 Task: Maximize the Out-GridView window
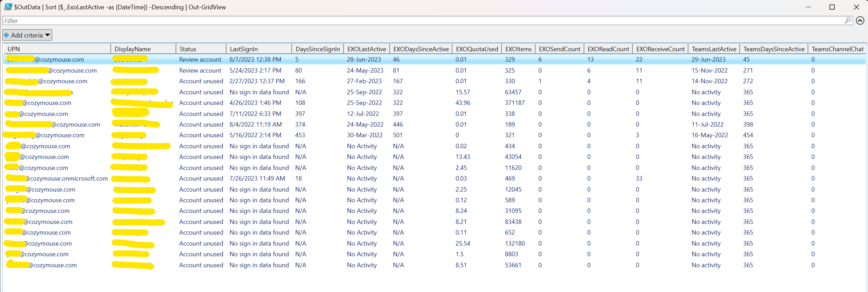point(832,7)
